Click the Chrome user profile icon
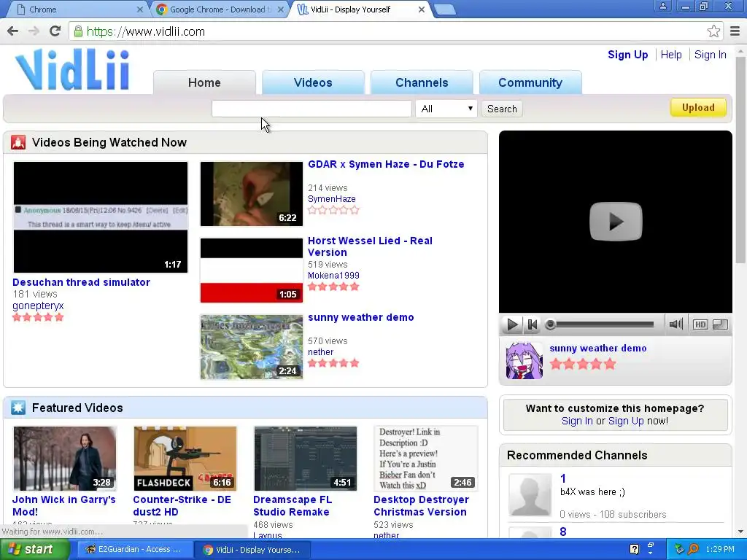 pyautogui.click(x=662, y=6)
